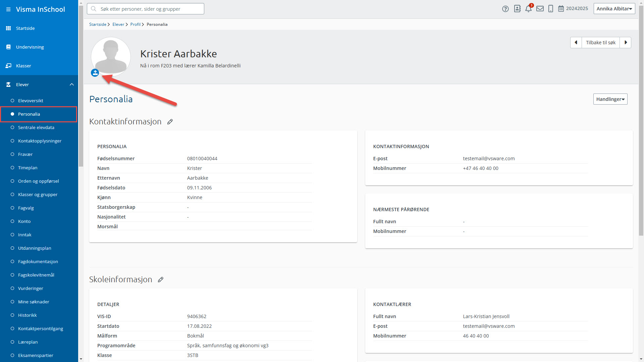Screen dimensions: 644x362
Task: Open Undervisning in the main menu
Action: coord(30,47)
